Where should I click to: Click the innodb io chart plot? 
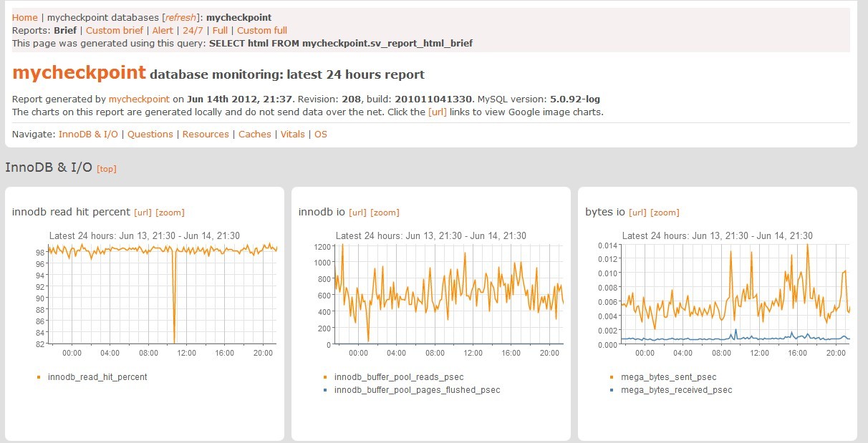coord(449,294)
